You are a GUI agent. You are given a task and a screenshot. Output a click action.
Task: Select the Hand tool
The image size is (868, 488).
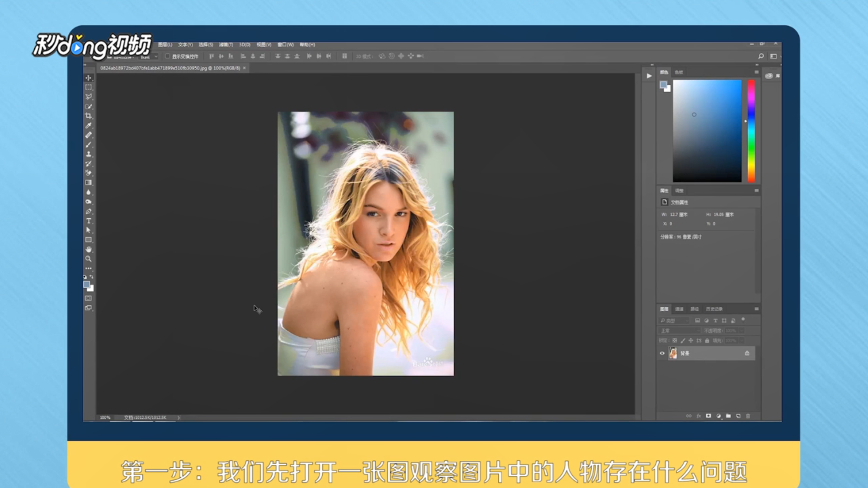point(89,249)
